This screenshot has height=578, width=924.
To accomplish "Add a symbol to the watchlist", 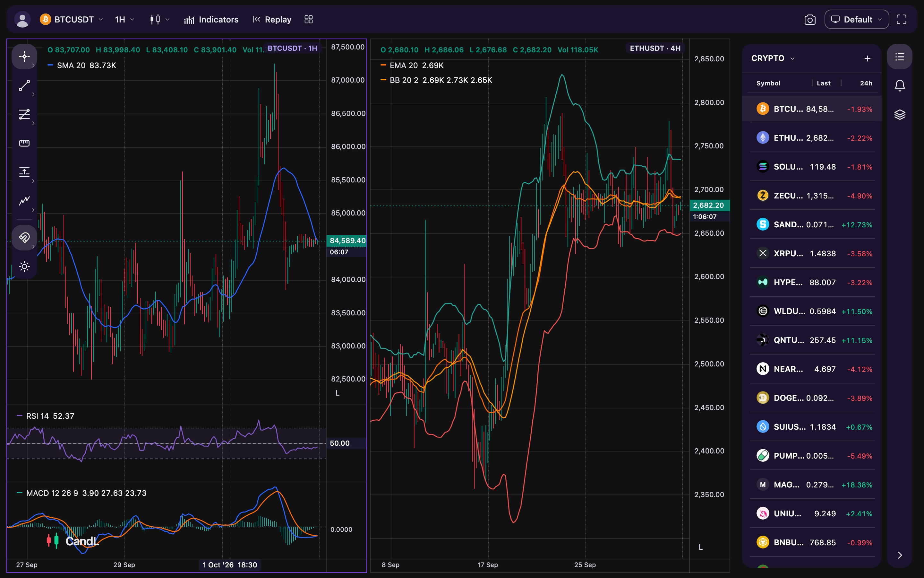I will pos(868,58).
